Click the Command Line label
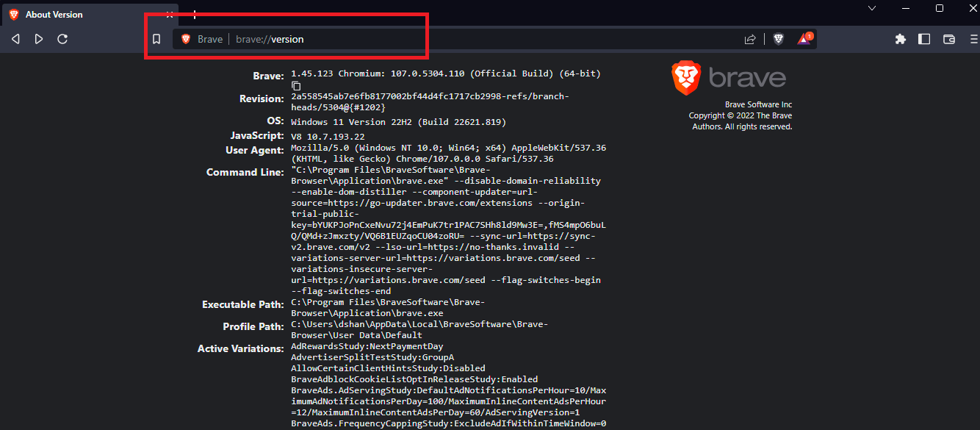This screenshot has width=980, height=430. pos(245,172)
